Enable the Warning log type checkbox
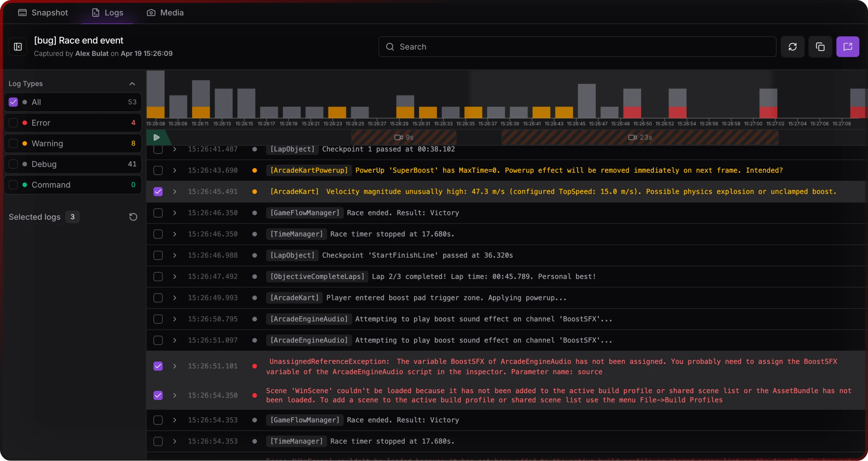This screenshot has height=461, width=868. [x=13, y=143]
